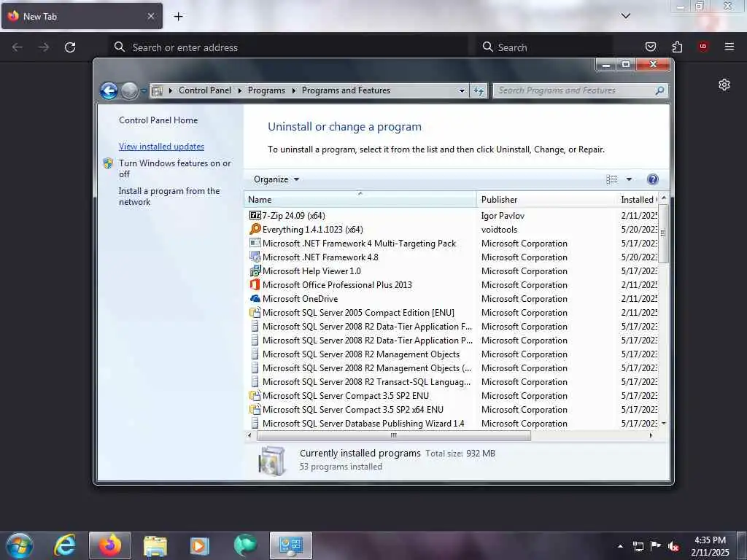Select Control Panel in the breadcrumb

[x=205, y=90]
